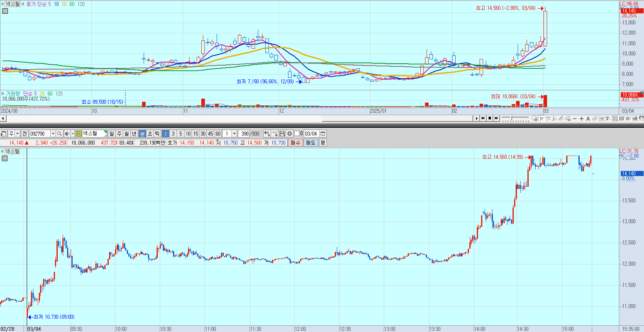The height and width of the screenshot is (332, 644).
Task: Select the trend line drawing tool
Action: click(x=562, y=118)
